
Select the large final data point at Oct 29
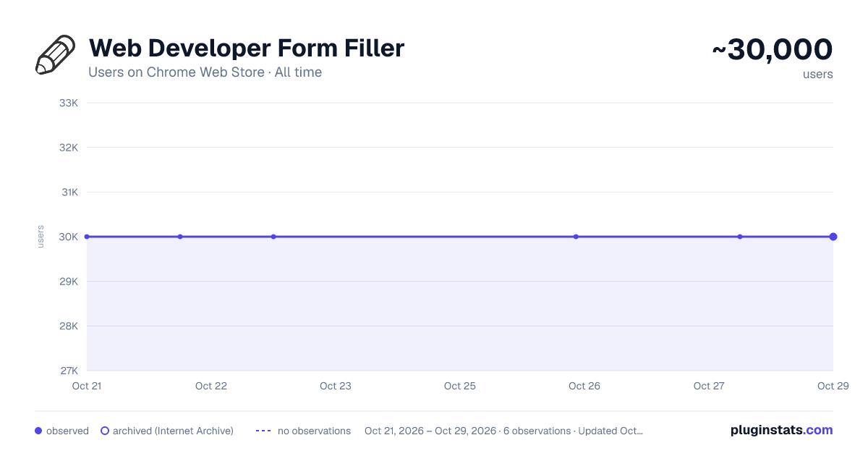click(x=833, y=237)
